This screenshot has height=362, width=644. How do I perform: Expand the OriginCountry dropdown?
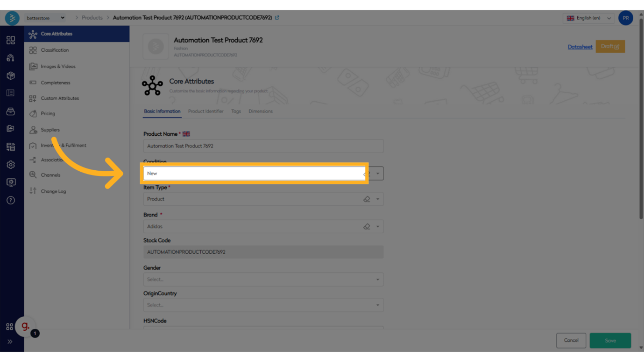pyautogui.click(x=263, y=305)
